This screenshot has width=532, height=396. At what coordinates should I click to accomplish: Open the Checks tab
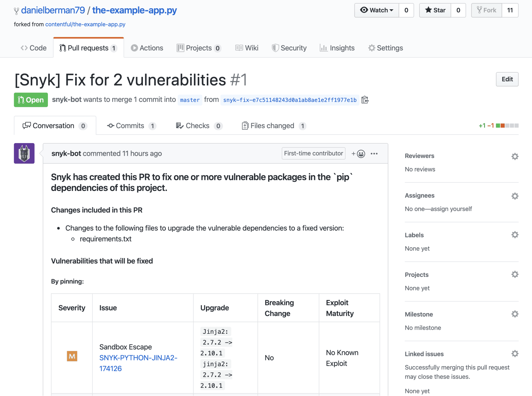pyautogui.click(x=199, y=126)
